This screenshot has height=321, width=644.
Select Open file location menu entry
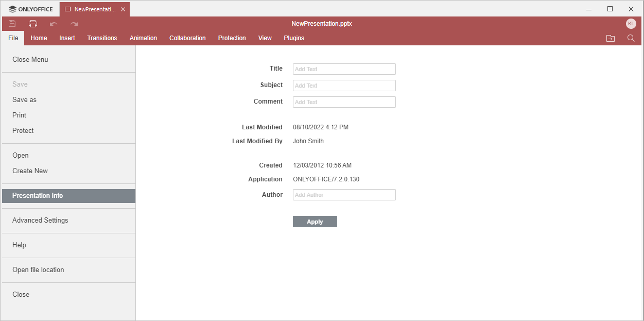pos(68,270)
